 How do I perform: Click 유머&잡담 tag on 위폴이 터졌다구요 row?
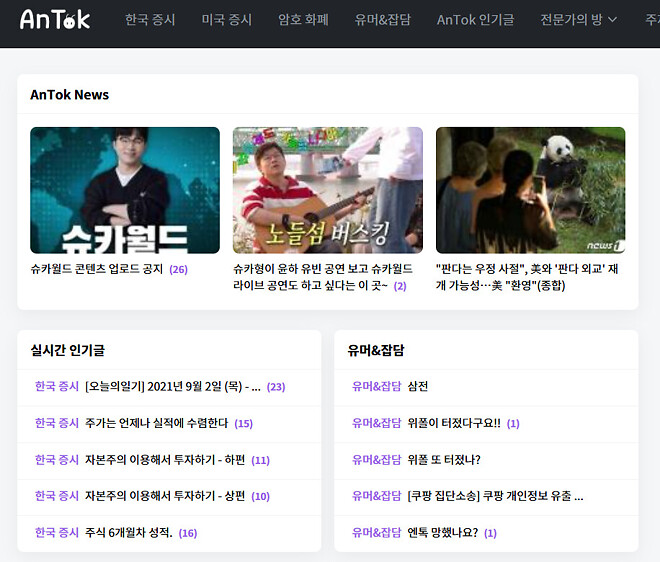[x=377, y=423]
